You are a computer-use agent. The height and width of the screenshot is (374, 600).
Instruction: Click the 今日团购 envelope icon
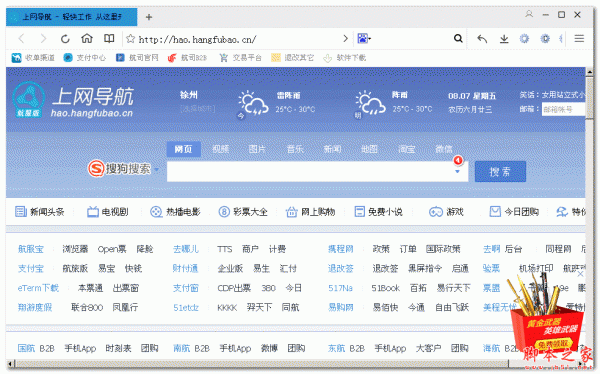point(495,211)
